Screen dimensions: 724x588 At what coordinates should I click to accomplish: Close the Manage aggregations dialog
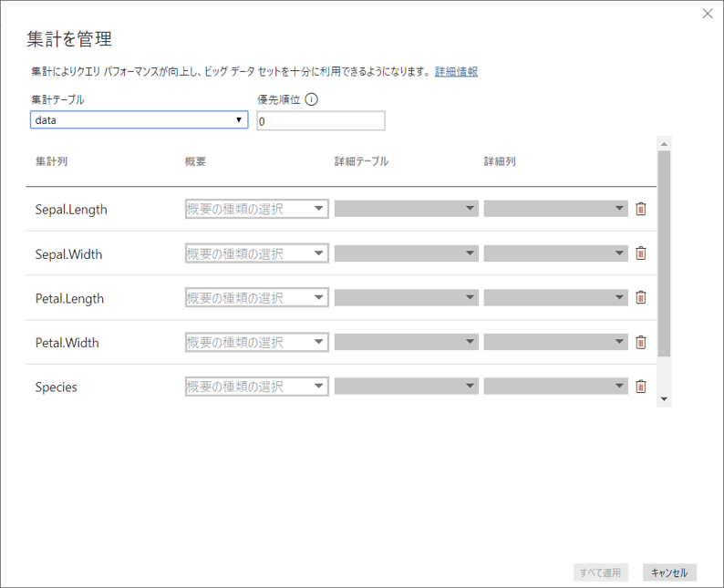(x=708, y=14)
